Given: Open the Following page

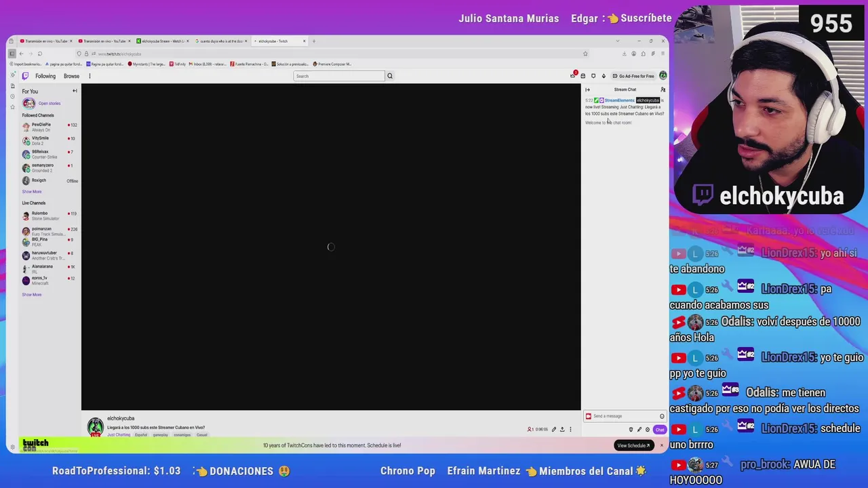Looking at the screenshot, I should pos(45,76).
